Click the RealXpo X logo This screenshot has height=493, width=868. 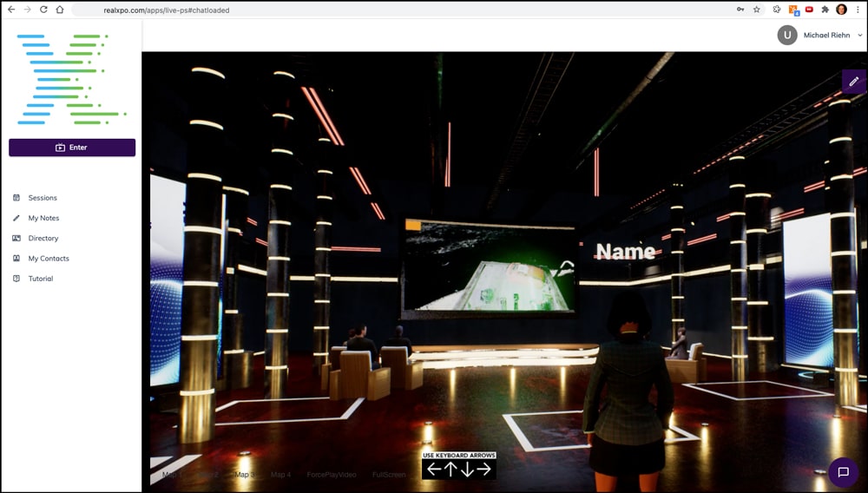(72, 79)
